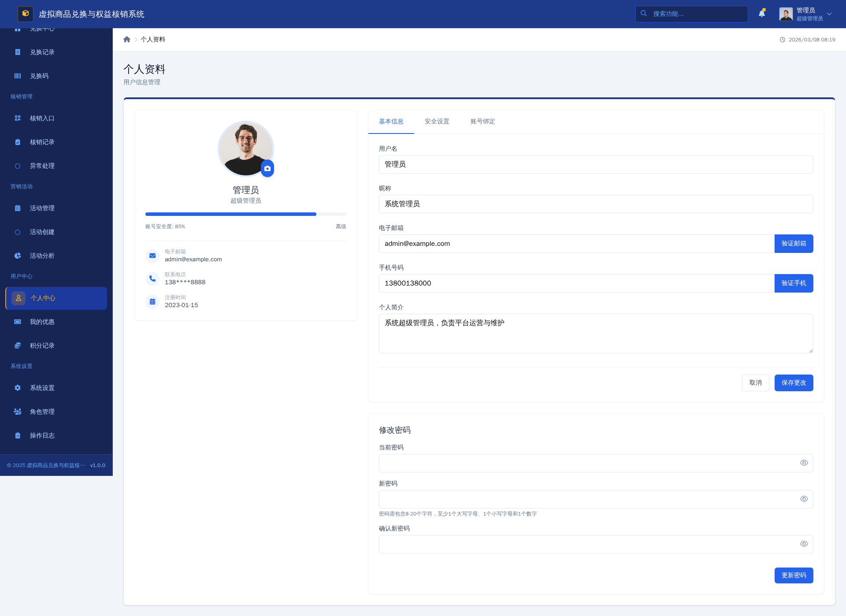The width and height of the screenshot is (846, 616).
Task: Open 兑换码 barcode sidebar item
Action: [x=39, y=76]
